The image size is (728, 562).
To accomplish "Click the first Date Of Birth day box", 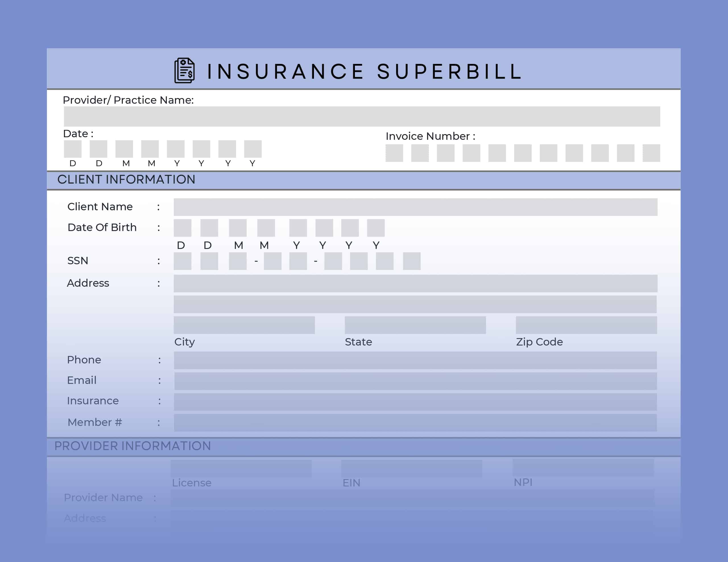I will click(x=182, y=228).
